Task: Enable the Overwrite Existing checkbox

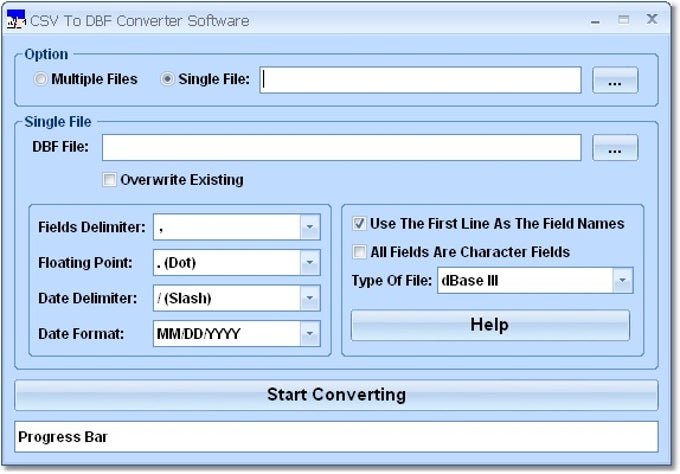Action: click(109, 180)
